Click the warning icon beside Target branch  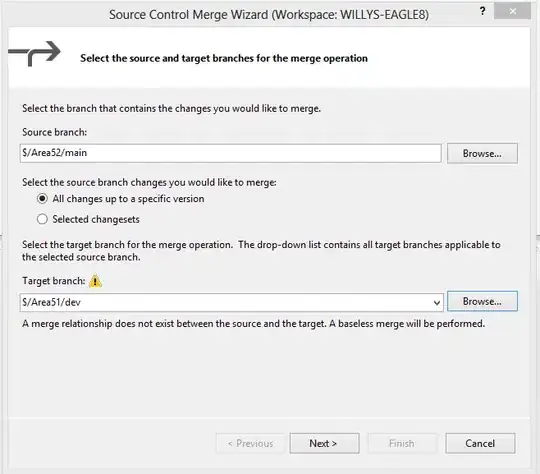[x=95, y=281]
